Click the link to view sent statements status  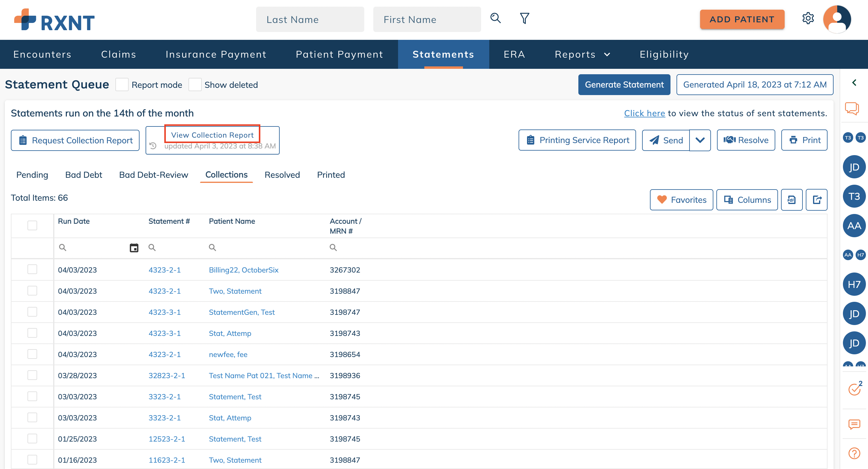(644, 113)
